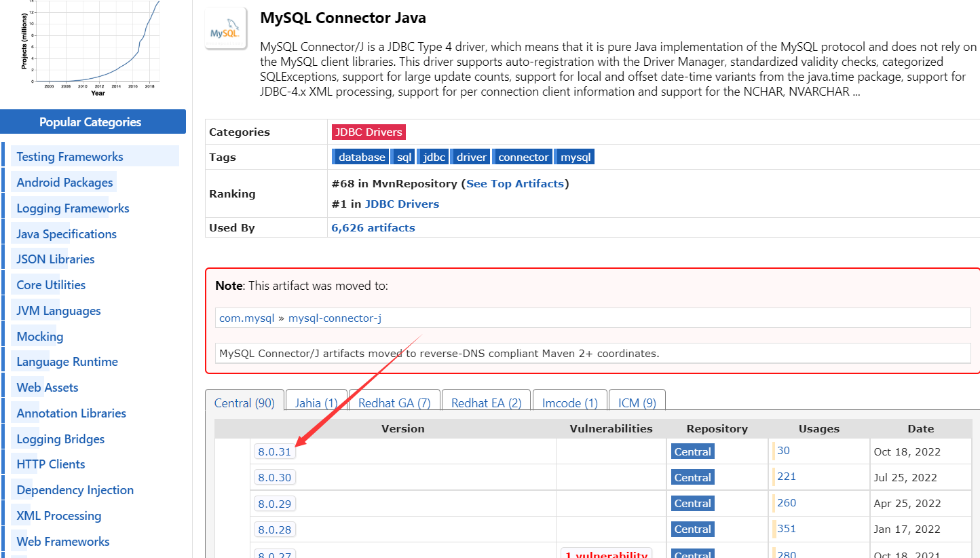This screenshot has width=980, height=558.
Task: Click the mysql tag
Action: [x=575, y=157]
